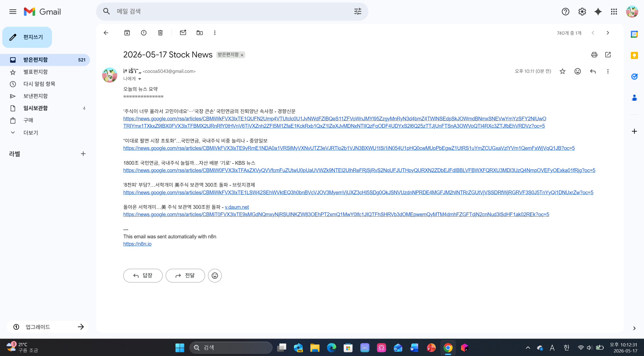Remove the 받은편지함 label

[x=242, y=55]
